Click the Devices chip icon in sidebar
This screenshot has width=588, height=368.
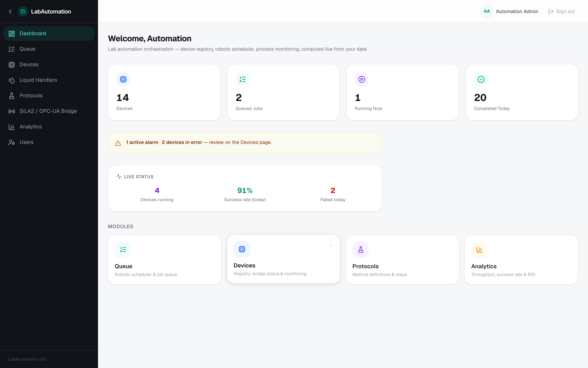click(x=12, y=65)
